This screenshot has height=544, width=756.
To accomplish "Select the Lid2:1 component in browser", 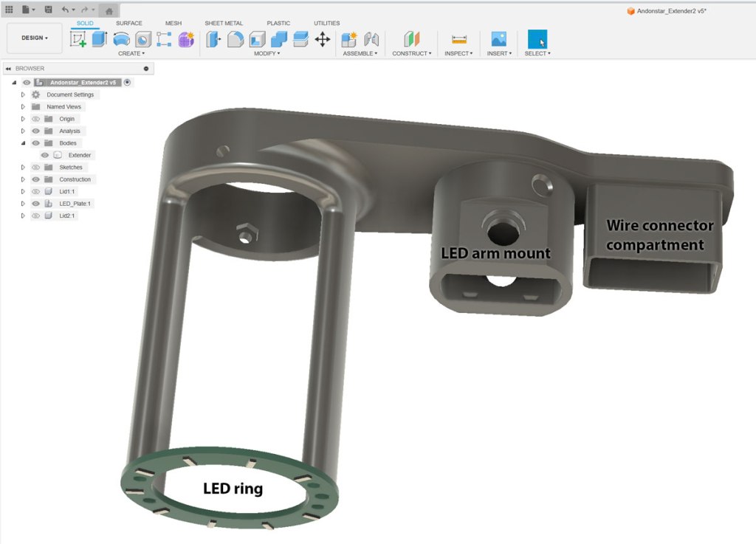I will tap(67, 216).
